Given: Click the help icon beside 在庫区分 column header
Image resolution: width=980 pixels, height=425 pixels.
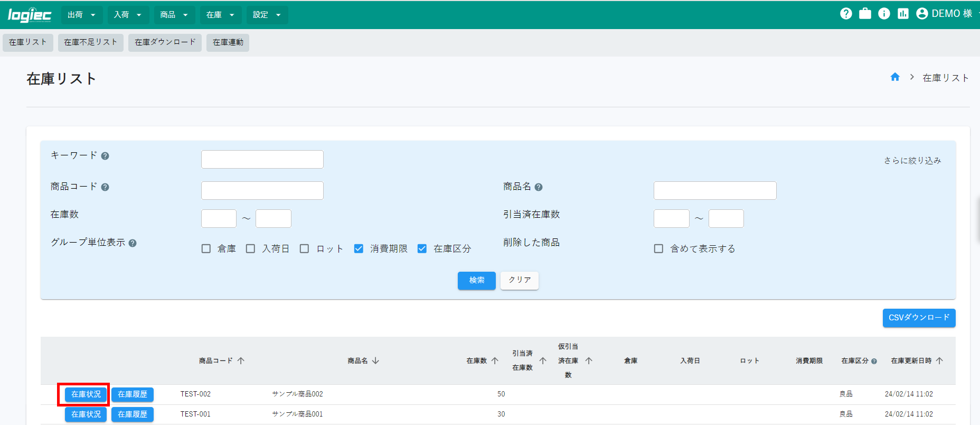Looking at the screenshot, I should (x=874, y=361).
